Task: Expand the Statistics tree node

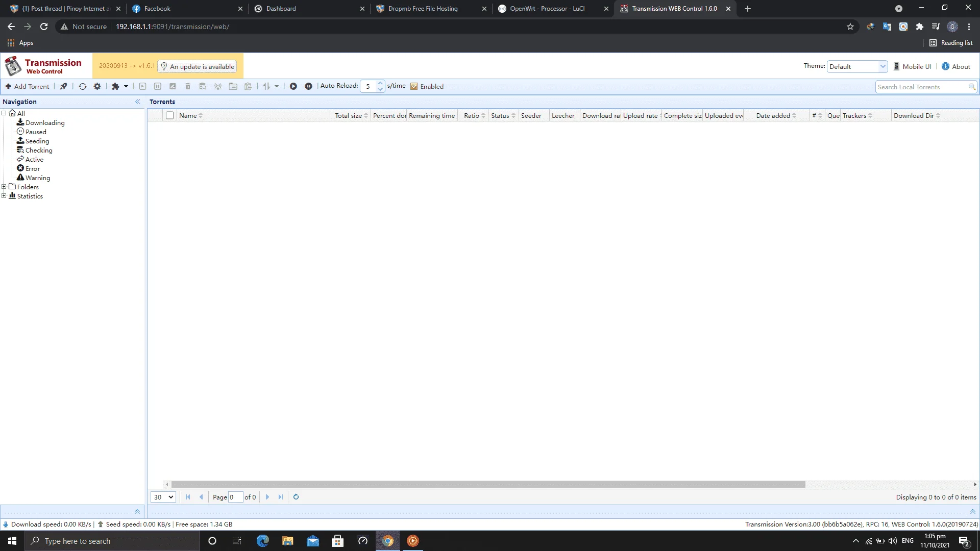Action: click(4, 195)
